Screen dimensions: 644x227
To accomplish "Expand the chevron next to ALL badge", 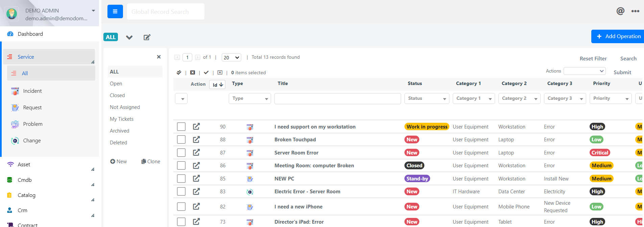I will coord(129,37).
